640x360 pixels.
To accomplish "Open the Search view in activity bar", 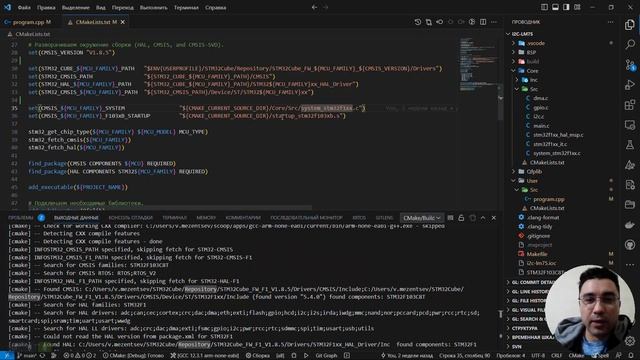I will click(x=630, y=44).
